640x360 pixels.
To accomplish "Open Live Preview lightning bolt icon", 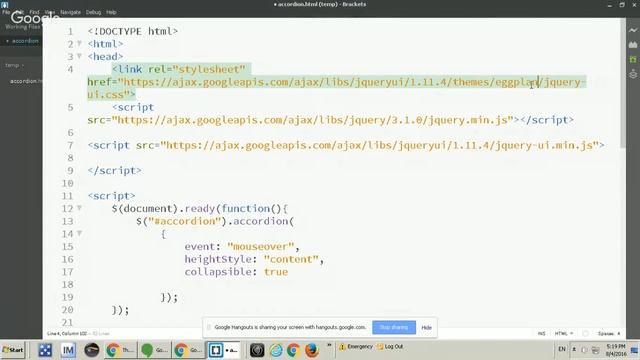I will [633, 30].
